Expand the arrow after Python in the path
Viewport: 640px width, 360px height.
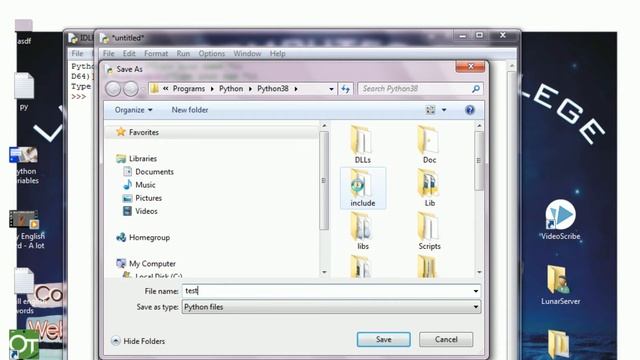coord(250,89)
